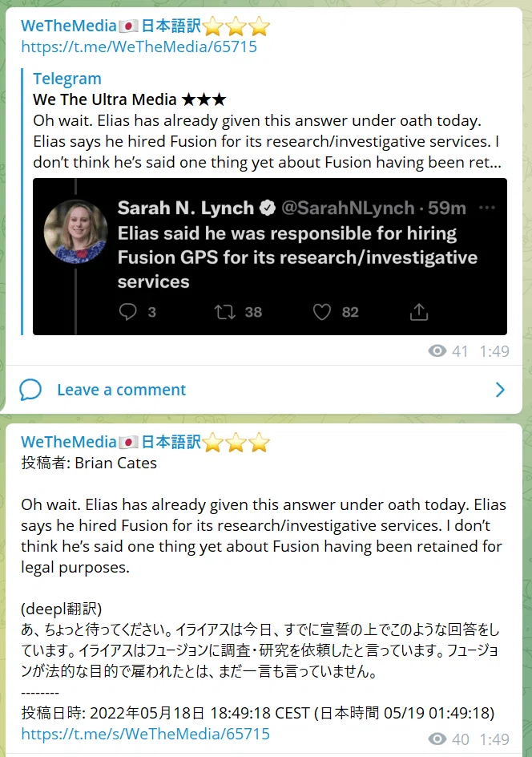532x757 pixels.
Task: Open the t.me/WeTheMedia/65715 link in first post
Action: coord(139,47)
